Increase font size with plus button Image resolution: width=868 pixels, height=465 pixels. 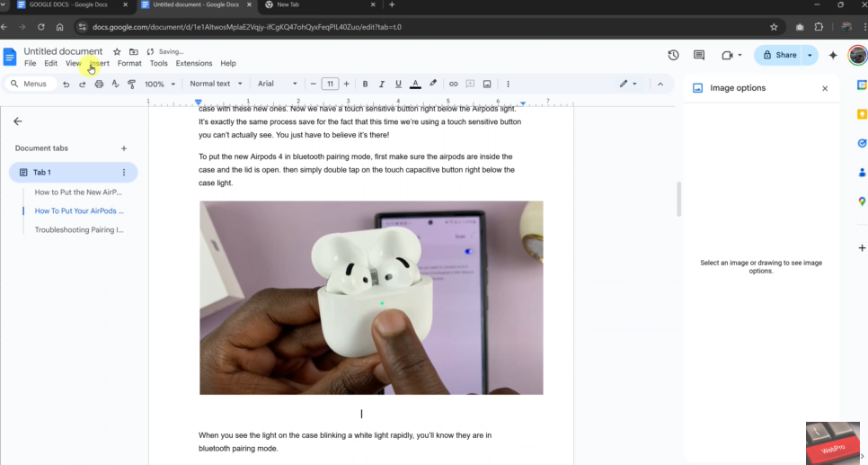coord(347,85)
